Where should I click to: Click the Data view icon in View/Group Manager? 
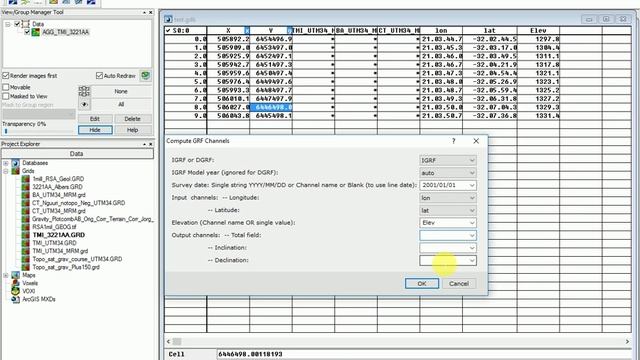[26, 24]
